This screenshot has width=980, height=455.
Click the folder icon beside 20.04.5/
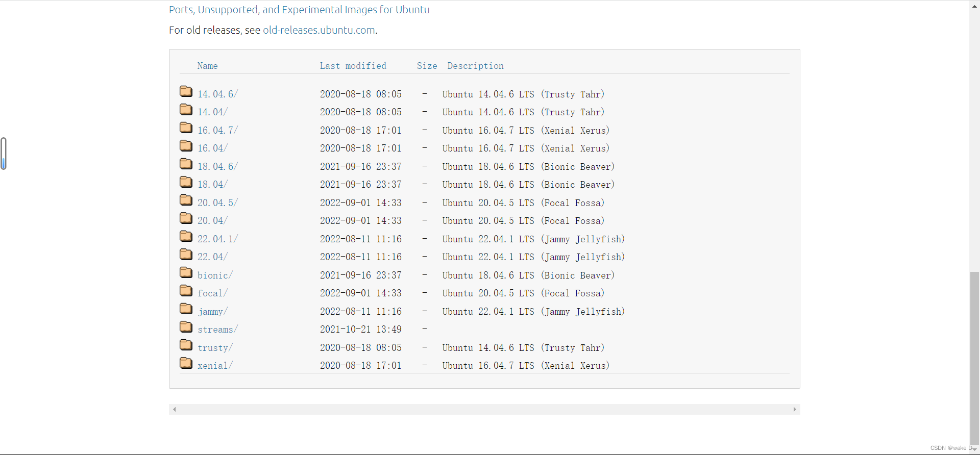pos(186,200)
